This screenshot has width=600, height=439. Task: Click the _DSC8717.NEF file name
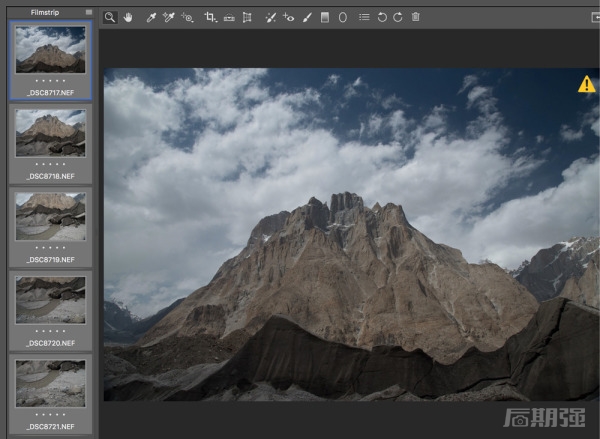coord(51,93)
